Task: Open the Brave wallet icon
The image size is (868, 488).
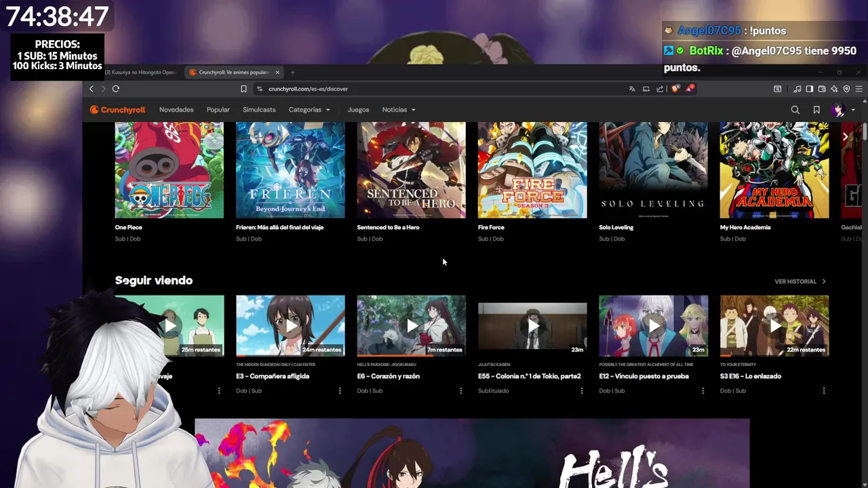Action: click(x=822, y=89)
